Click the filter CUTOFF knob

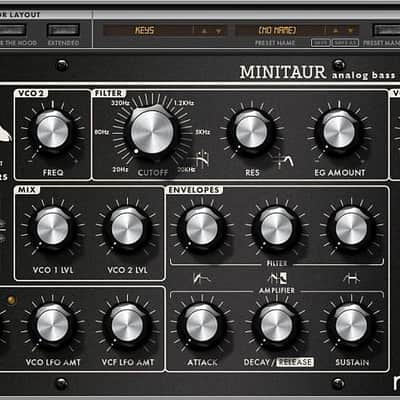(152, 131)
